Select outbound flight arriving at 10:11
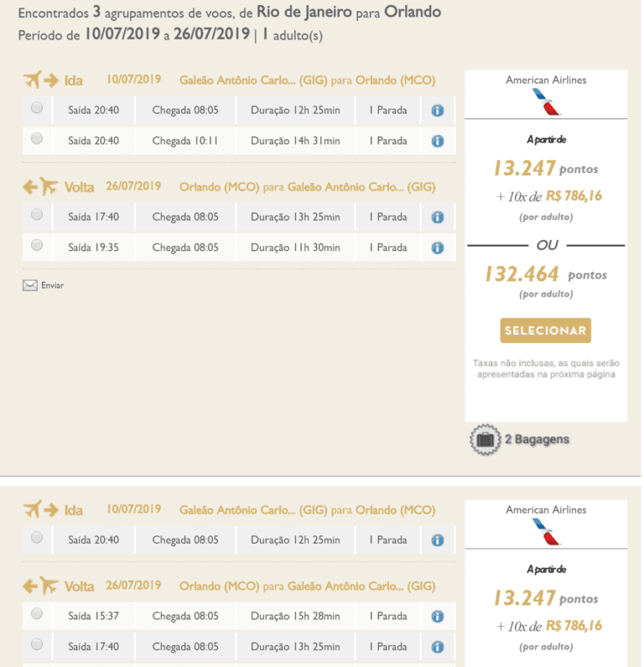The image size is (644, 667). (37, 138)
